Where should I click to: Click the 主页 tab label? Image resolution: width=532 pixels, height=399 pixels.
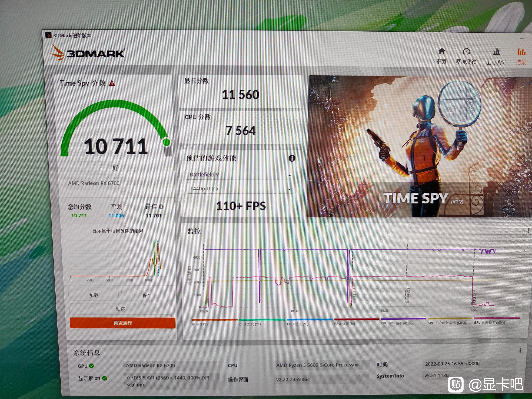441,62
